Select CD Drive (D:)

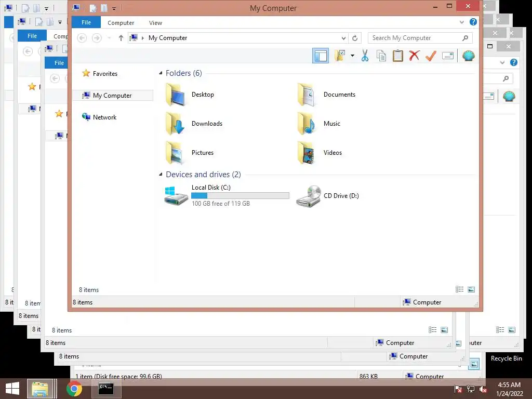click(x=328, y=196)
